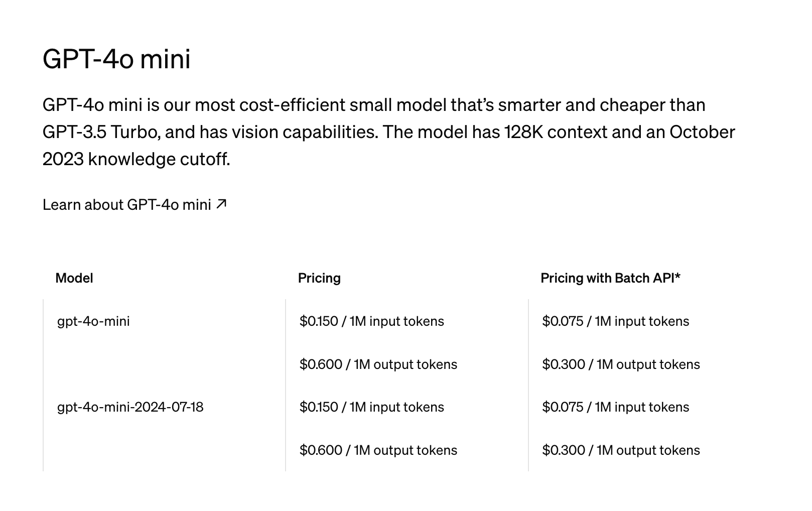
Task: Click the asterisk in Batch API* header
Action: coord(678,276)
